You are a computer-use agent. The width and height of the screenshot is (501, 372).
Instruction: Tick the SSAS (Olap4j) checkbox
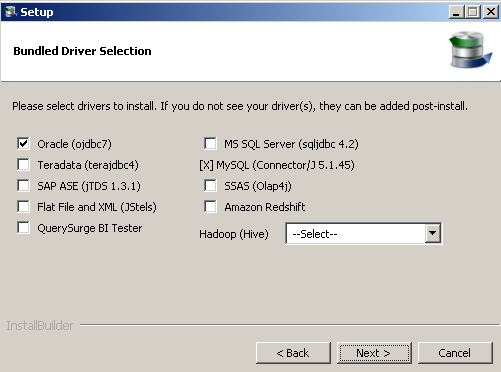[x=210, y=186]
